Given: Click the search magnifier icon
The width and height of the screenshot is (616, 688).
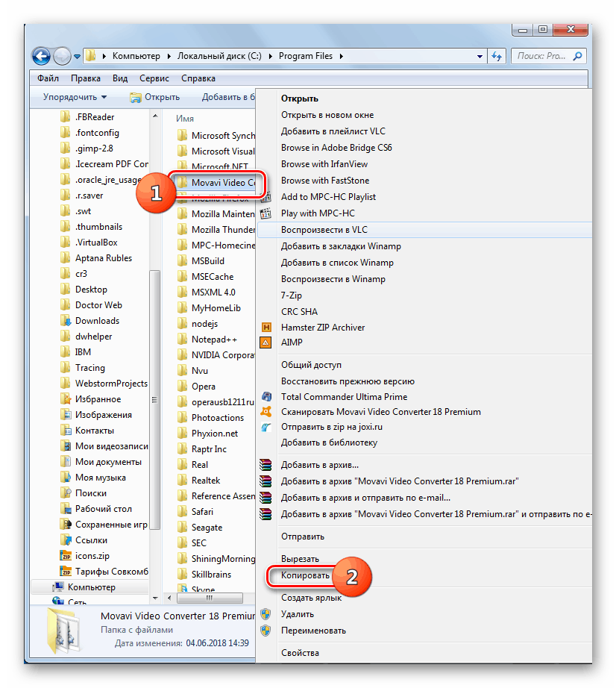Looking at the screenshot, I should (578, 56).
